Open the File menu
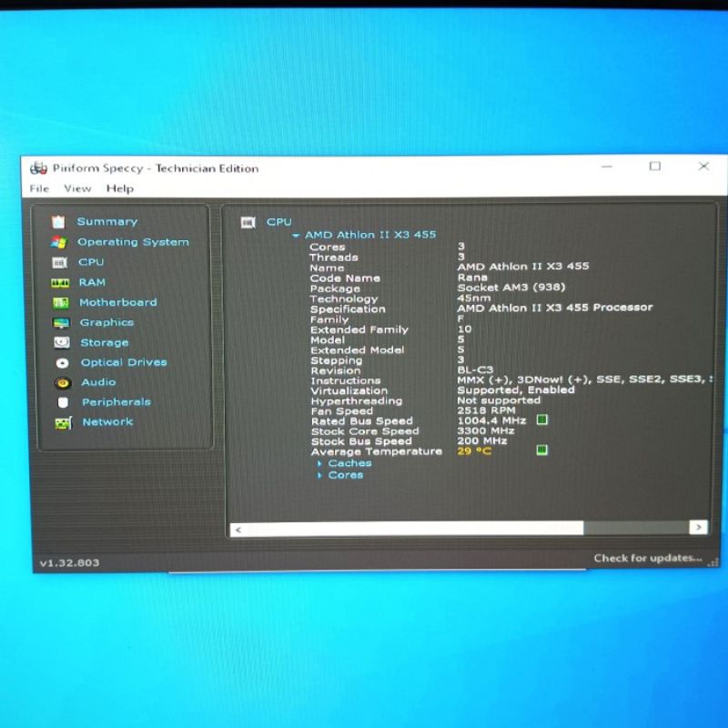 coord(39,188)
